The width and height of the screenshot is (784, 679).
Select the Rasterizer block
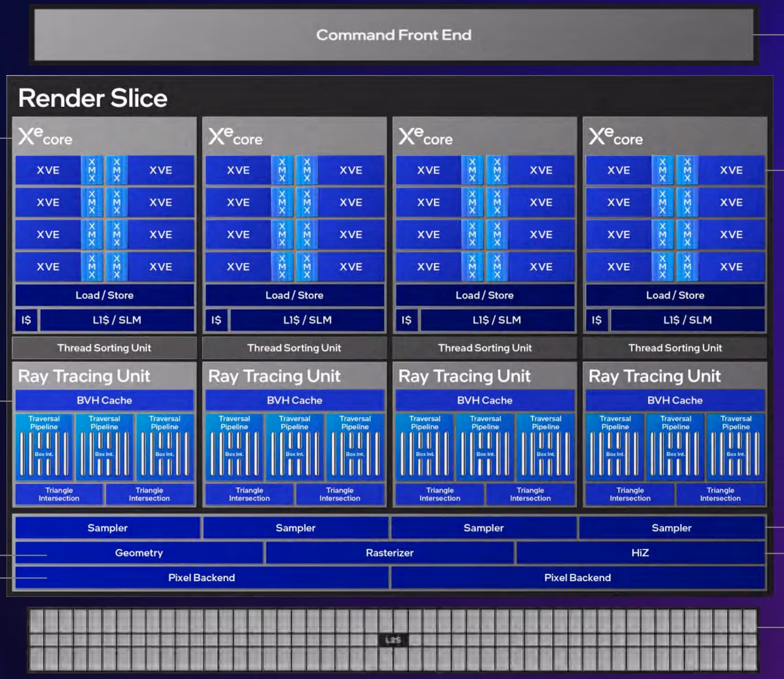click(390, 553)
